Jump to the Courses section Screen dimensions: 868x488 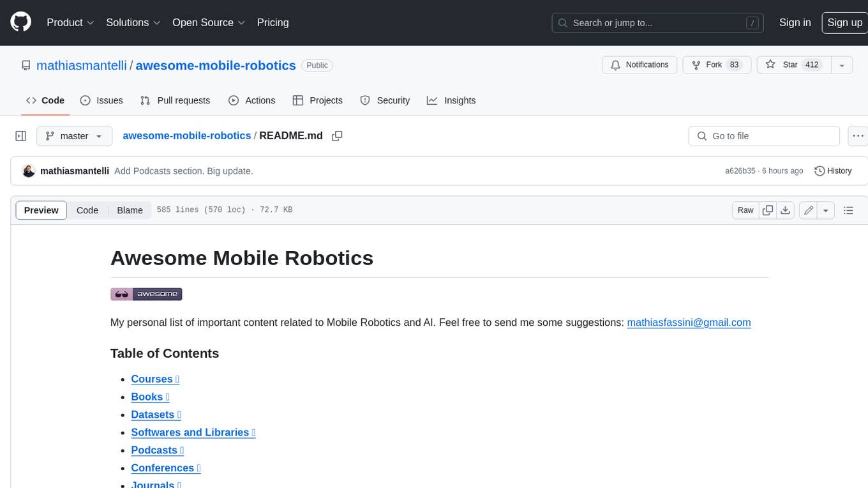pos(155,379)
